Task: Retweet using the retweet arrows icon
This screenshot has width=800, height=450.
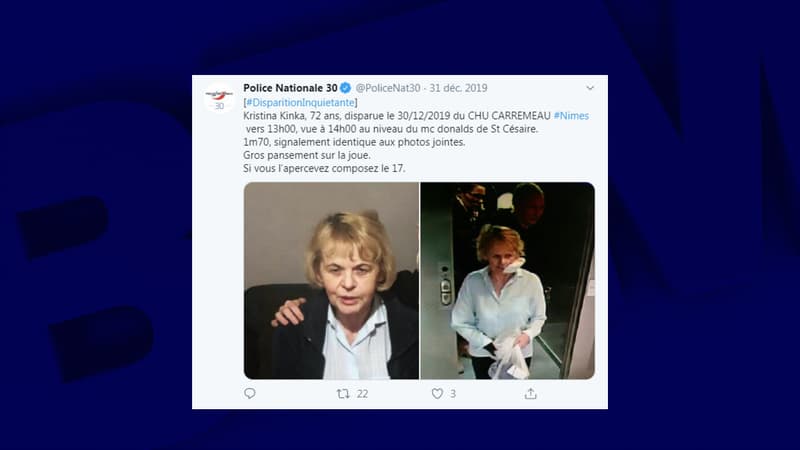Action: 343,393
